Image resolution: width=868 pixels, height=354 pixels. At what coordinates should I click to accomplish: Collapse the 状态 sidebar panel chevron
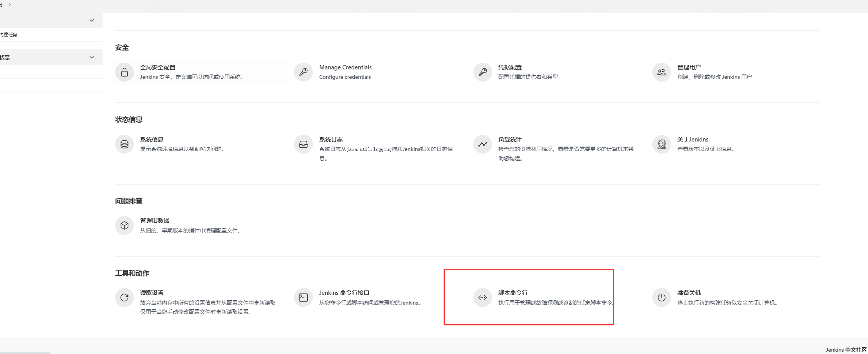click(x=92, y=57)
